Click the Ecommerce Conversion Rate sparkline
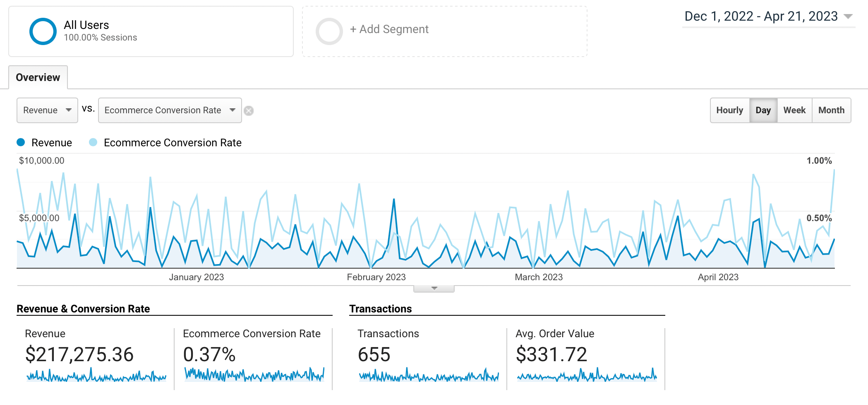Viewport: 868px width, 405px height. tap(254, 375)
